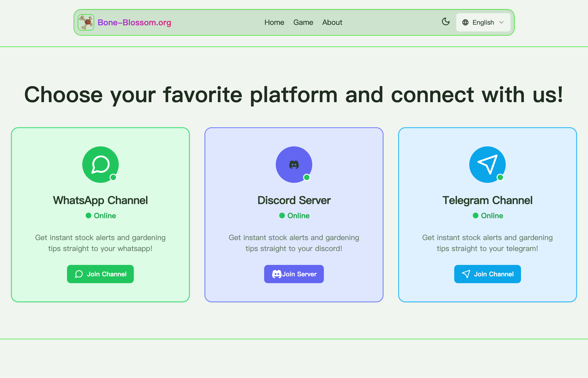The height and width of the screenshot is (378, 588).
Task: Click the Discord icon in Join Server button
Action: (x=276, y=274)
